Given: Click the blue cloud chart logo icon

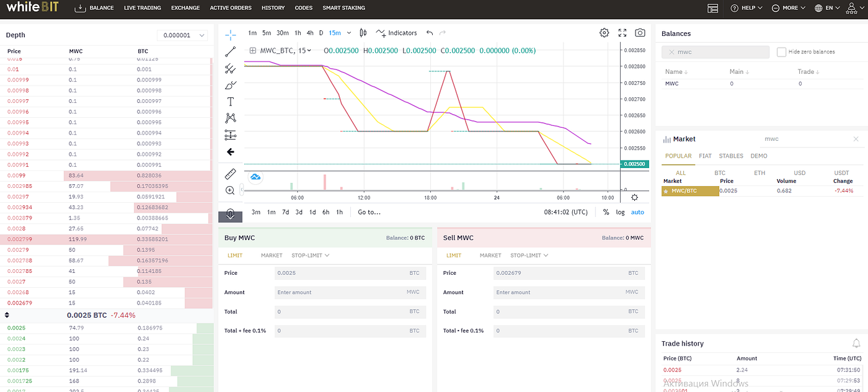Looking at the screenshot, I should 255,177.
